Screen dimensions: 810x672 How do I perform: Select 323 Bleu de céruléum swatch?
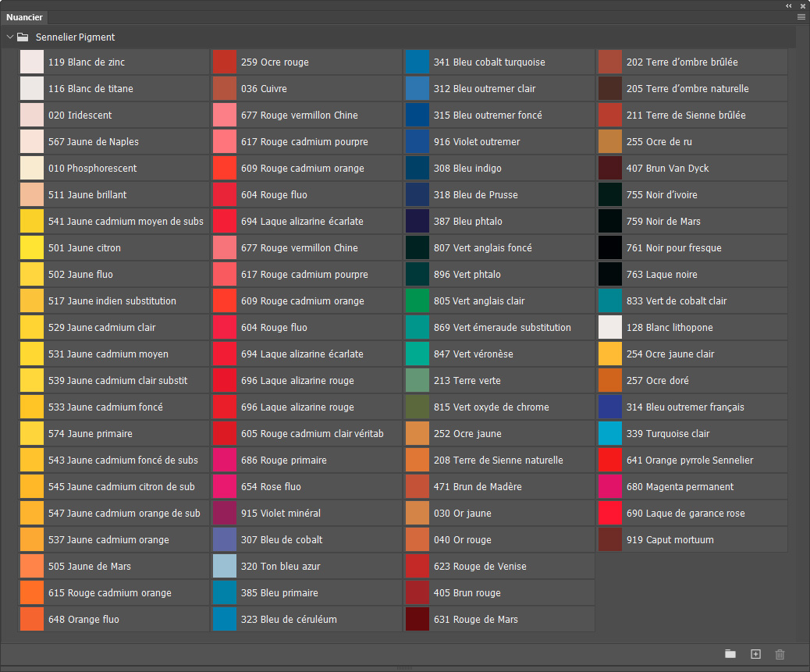(307, 619)
